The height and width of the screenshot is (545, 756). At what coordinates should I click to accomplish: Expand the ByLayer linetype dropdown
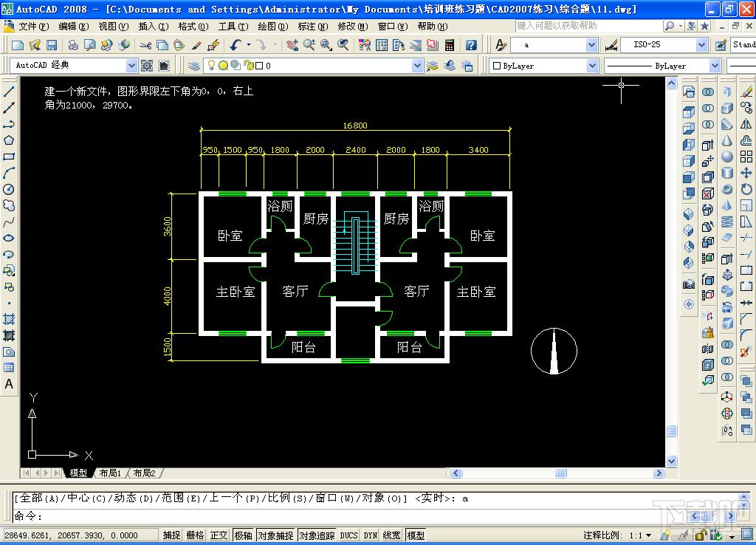click(715, 66)
